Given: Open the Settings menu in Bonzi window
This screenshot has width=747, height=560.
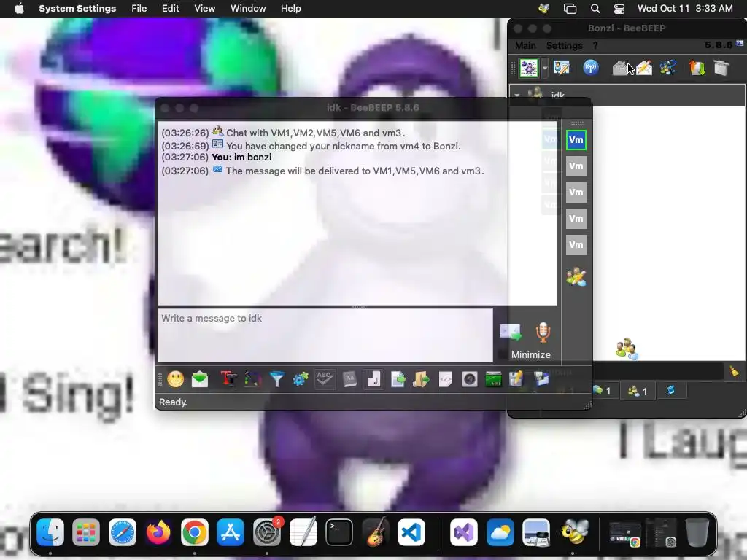Looking at the screenshot, I should pos(564,45).
